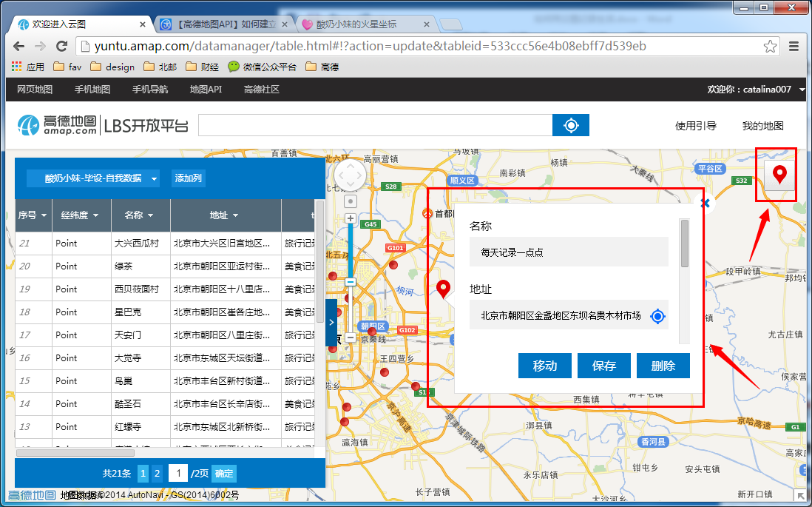Bookmark page with the star icon
The image size is (812, 507).
pyautogui.click(x=770, y=46)
